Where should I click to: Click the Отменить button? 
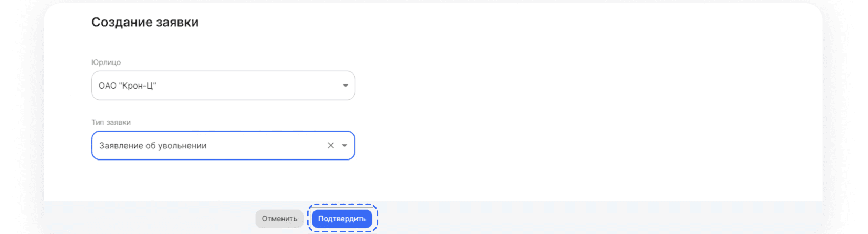(279, 219)
